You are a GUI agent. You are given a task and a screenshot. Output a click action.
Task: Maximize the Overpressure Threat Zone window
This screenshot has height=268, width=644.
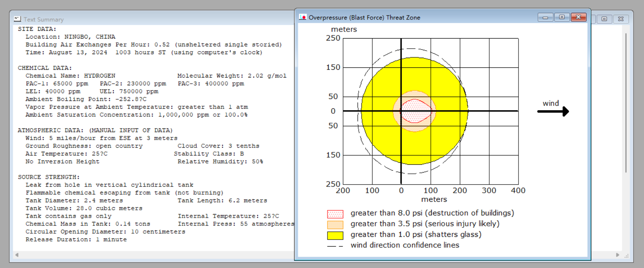[x=562, y=17]
